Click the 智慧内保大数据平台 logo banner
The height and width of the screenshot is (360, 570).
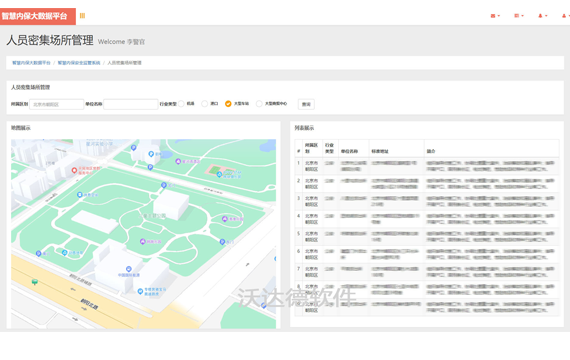coord(38,16)
